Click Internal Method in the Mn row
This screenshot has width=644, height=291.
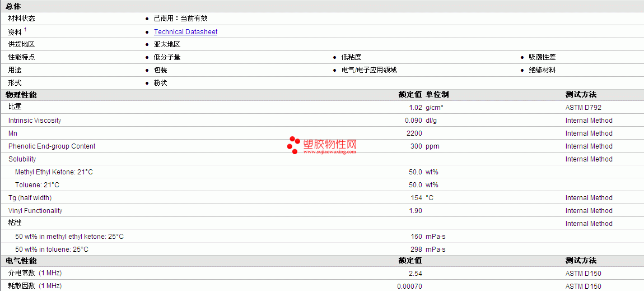(589, 133)
